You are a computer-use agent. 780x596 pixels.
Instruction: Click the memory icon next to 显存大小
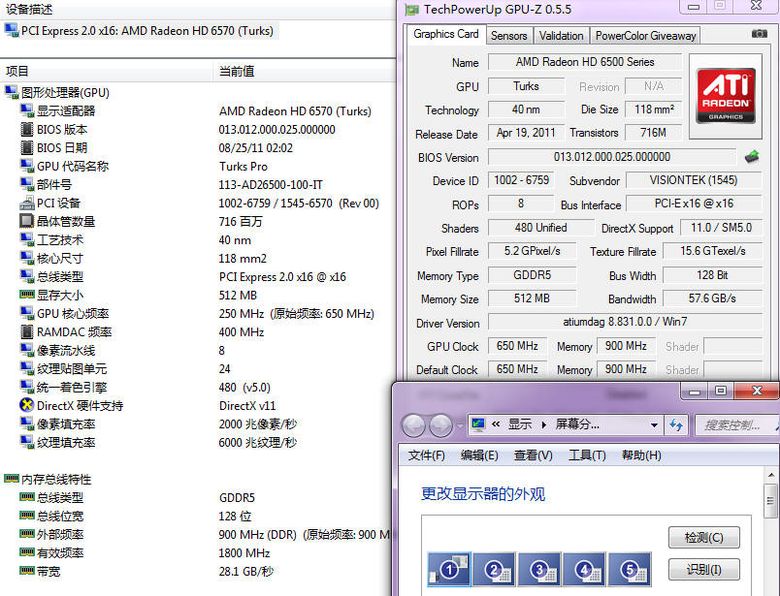[x=27, y=294]
